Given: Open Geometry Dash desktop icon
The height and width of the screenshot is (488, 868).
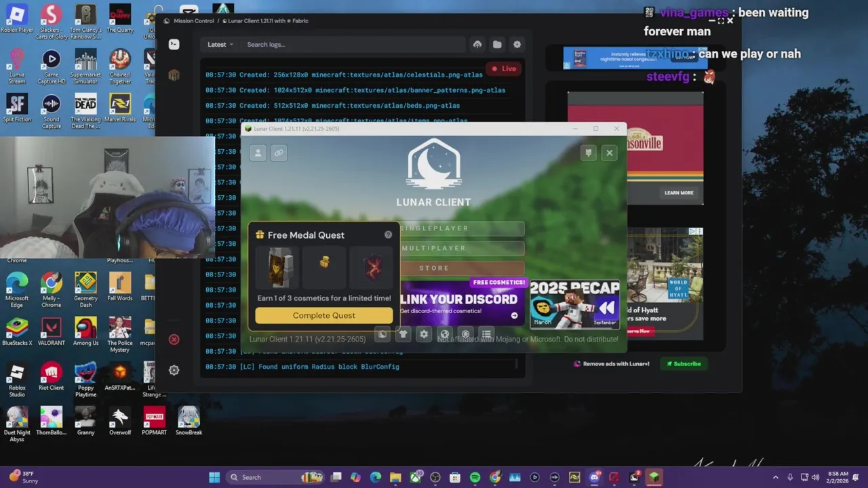Looking at the screenshot, I should 85,290.
